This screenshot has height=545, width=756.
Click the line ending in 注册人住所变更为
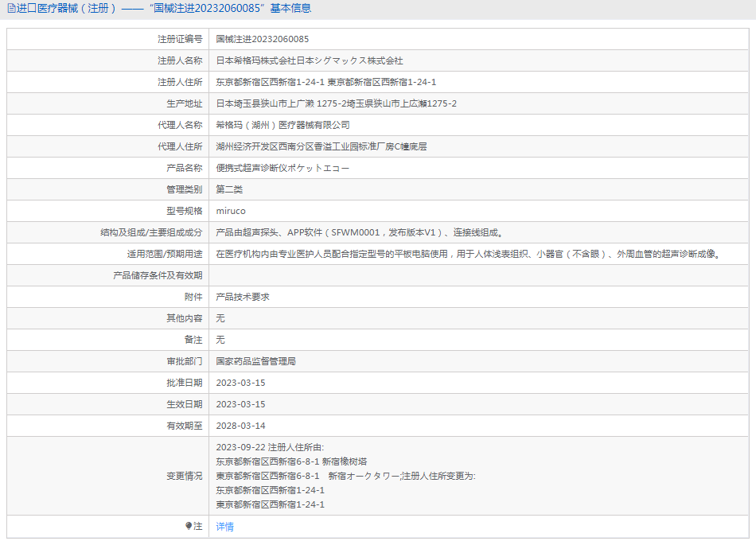click(345, 476)
